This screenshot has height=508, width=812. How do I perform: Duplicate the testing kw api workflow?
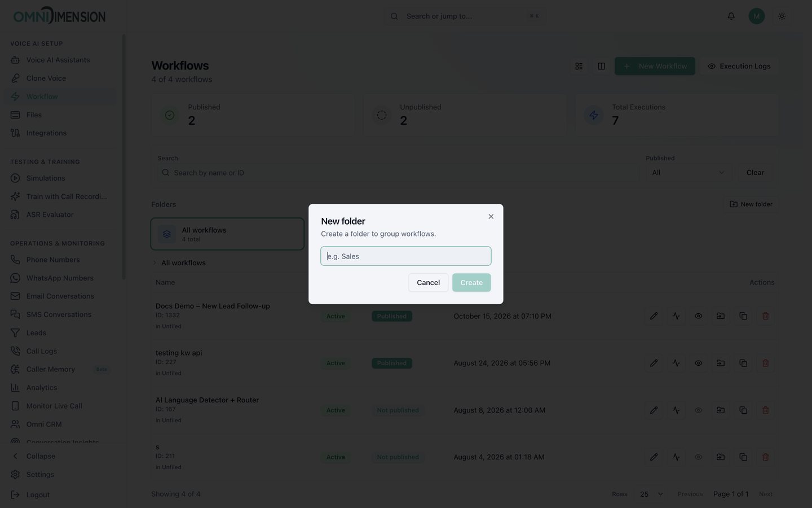(743, 363)
